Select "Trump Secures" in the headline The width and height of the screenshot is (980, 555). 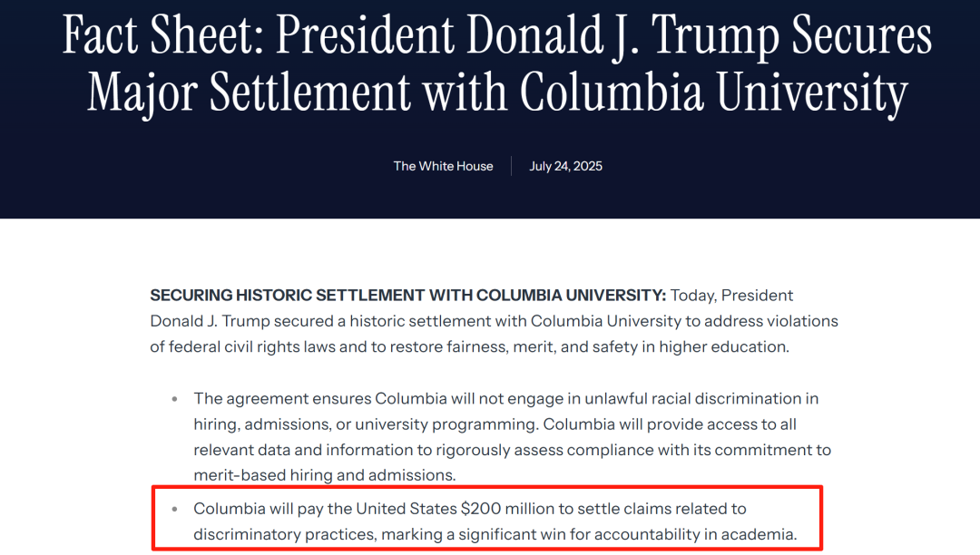point(791,36)
